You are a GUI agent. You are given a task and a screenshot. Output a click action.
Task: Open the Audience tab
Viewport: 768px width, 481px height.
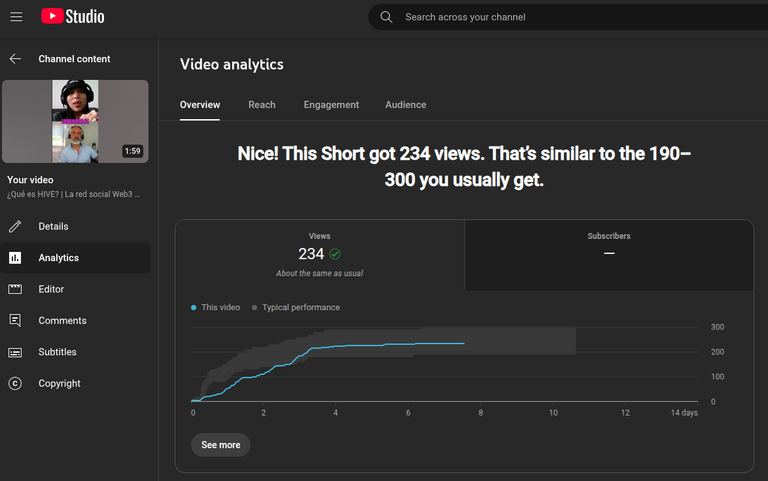click(406, 105)
